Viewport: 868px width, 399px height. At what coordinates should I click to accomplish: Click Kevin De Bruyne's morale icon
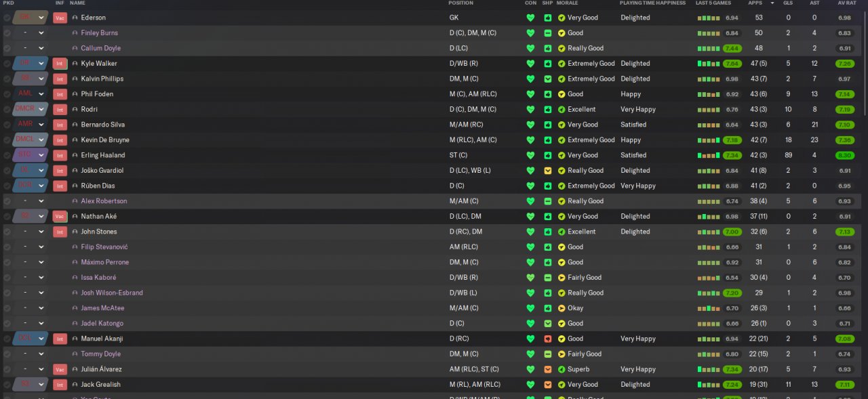click(x=561, y=140)
